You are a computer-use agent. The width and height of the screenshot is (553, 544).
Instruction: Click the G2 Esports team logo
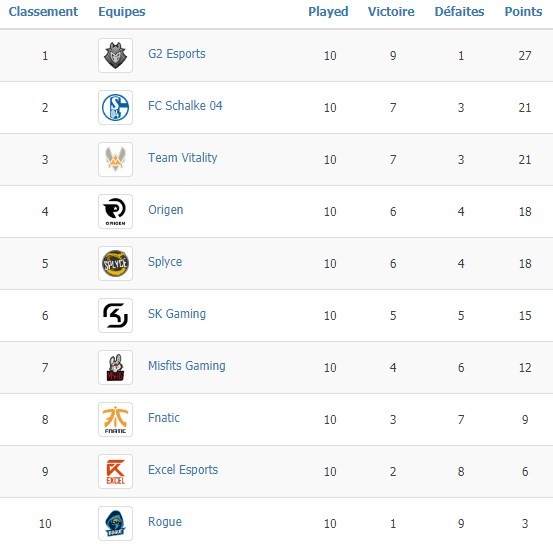coord(115,55)
